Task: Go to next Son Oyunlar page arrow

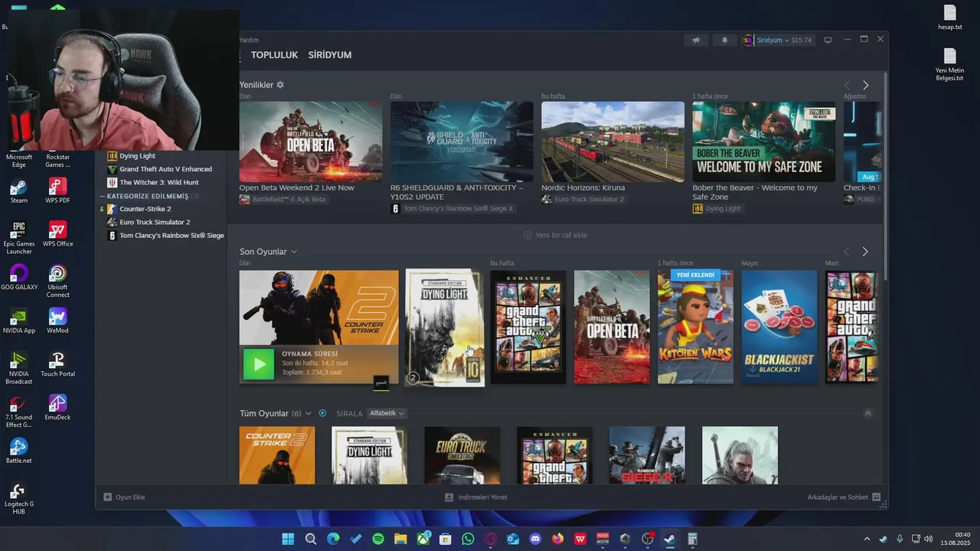Action: pos(865,252)
